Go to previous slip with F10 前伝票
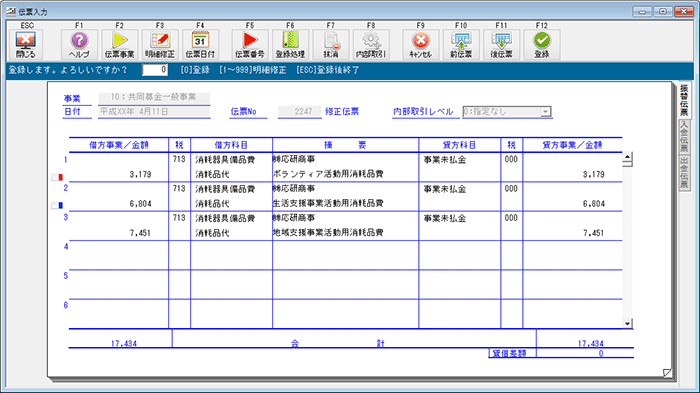Image resolution: width=700 pixels, height=393 pixels. click(x=461, y=44)
